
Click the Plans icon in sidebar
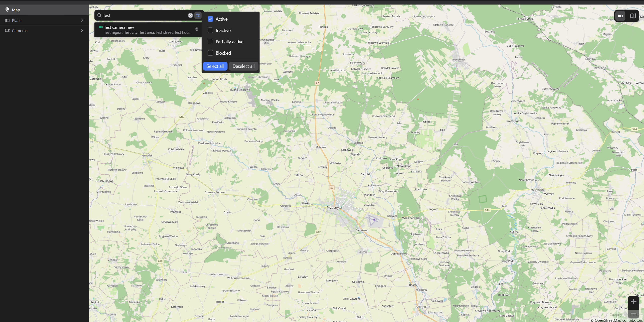tap(7, 20)
